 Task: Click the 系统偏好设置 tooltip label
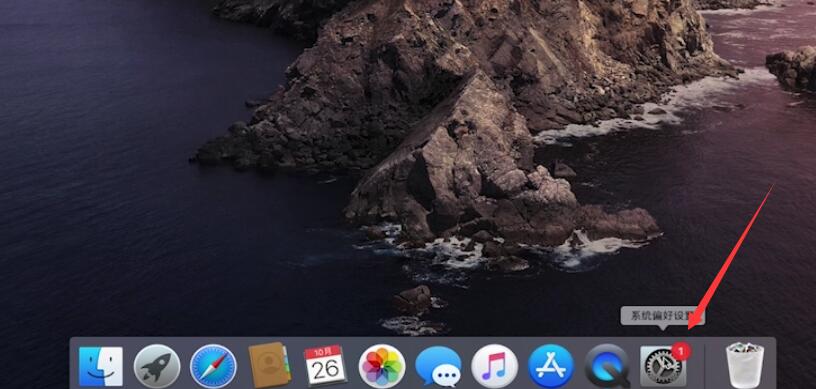tap(662, 316)
